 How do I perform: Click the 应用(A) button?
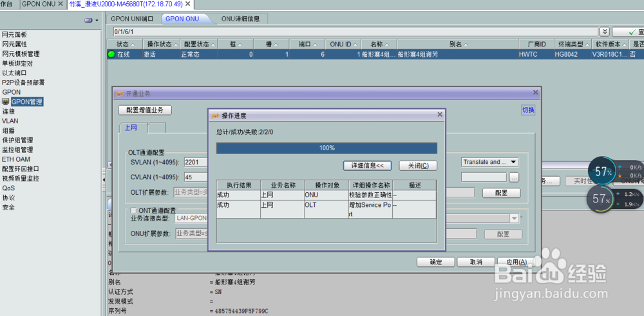pos(516,262)
